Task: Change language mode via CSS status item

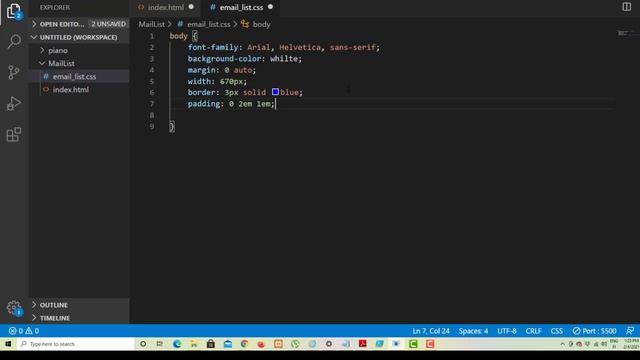Action: tap(557, 331)
